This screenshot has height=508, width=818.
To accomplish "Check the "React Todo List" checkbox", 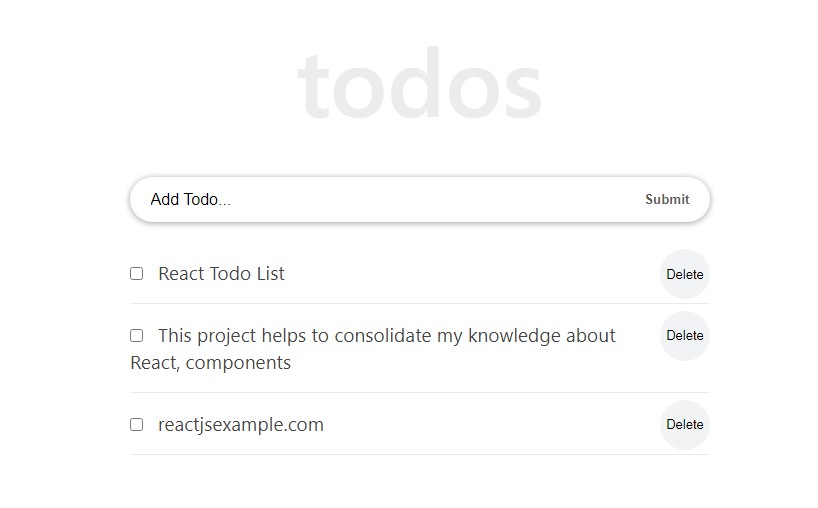I will pyautogui.click(x=137, y=274).
